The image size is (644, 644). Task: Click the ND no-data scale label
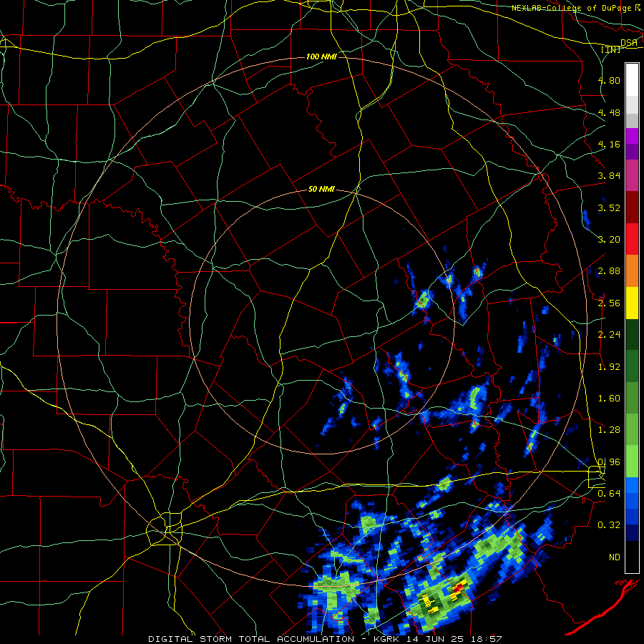pyautogui.click(x=615, y=557)
